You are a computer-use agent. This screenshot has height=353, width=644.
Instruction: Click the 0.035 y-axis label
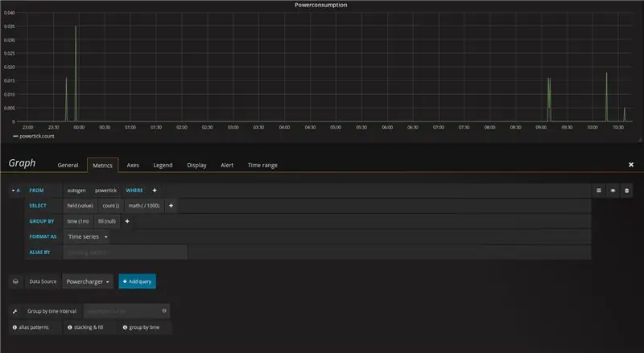(x=10, y=27)
